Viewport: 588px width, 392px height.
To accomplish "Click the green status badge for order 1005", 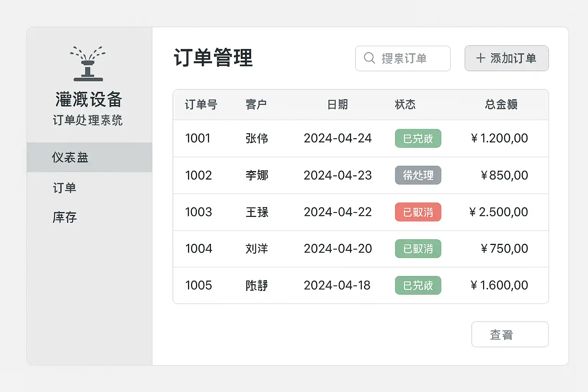I will pyautogui.click(x=418, y=285).
